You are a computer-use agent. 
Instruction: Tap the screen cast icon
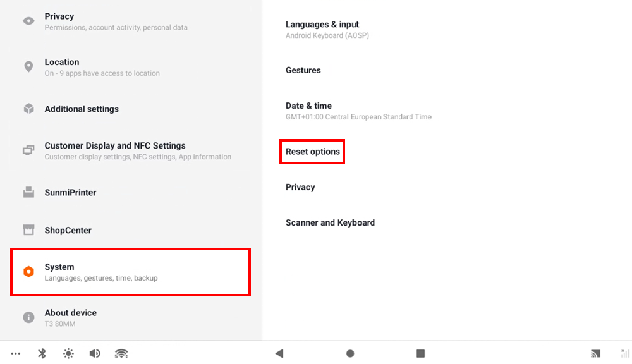[595, 353]
